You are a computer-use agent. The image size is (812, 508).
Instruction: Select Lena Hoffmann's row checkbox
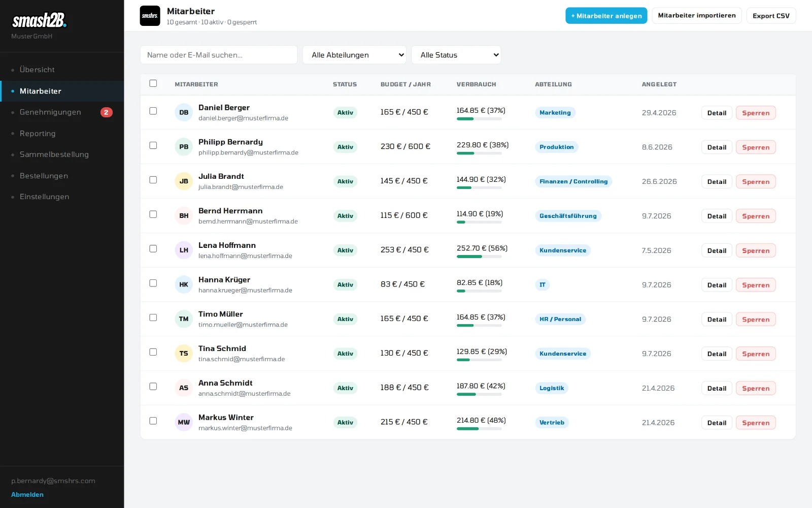point(153,248)
